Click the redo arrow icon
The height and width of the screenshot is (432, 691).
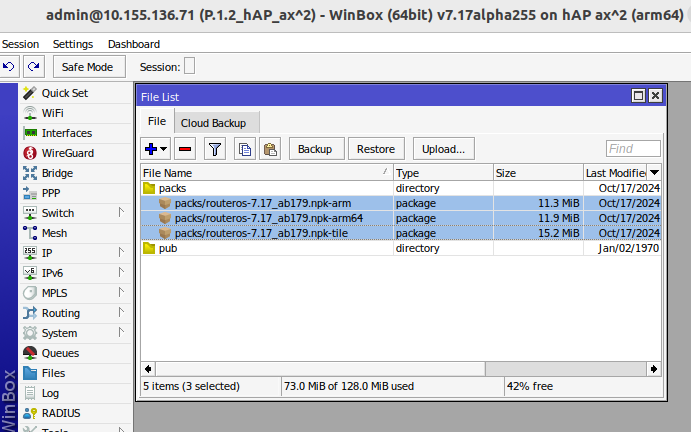coord(34,66)
